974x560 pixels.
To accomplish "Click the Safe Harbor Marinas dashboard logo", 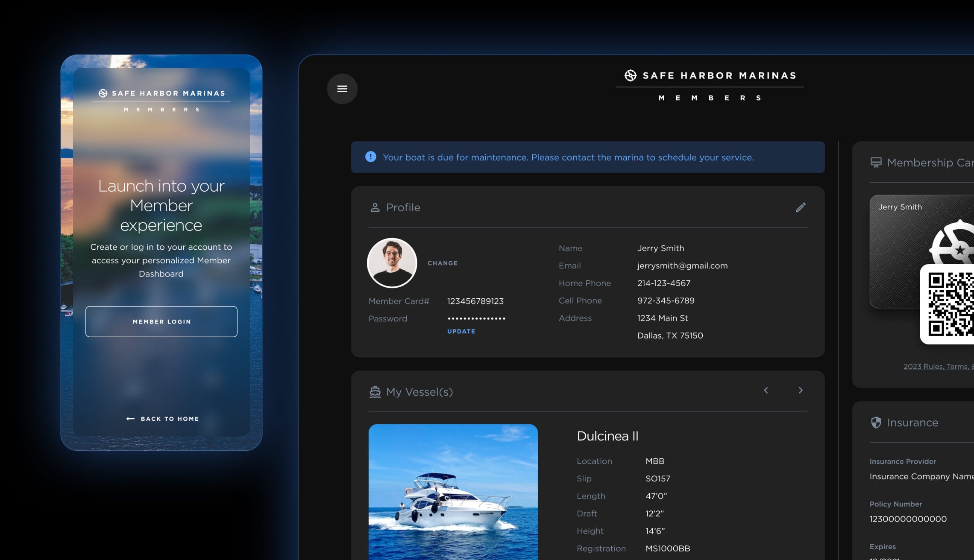I will (x=710, y=76).
